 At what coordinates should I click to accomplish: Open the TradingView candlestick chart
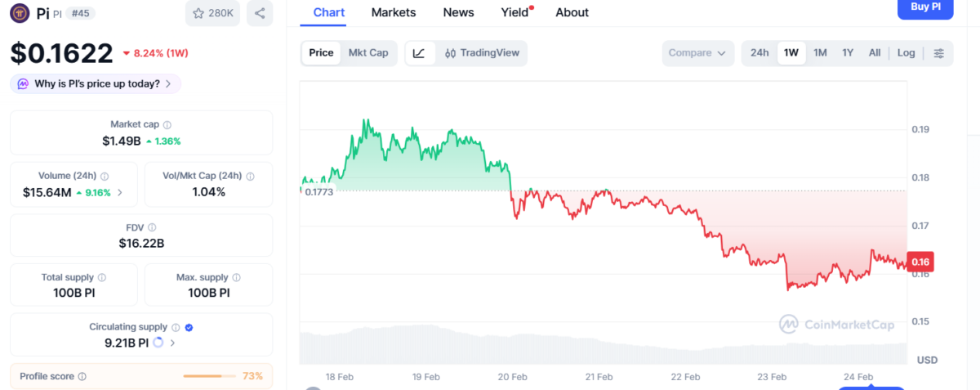point(482,53)
